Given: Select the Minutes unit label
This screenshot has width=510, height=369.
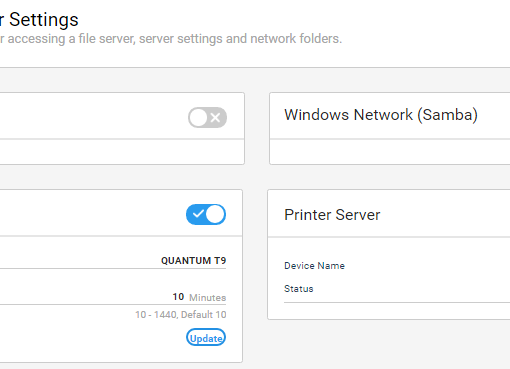Looking at the screenshot, I should coord(207,297).
